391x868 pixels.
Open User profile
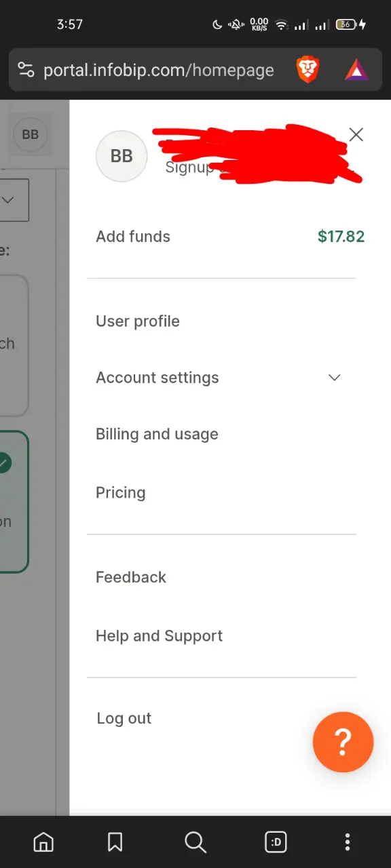138,321
